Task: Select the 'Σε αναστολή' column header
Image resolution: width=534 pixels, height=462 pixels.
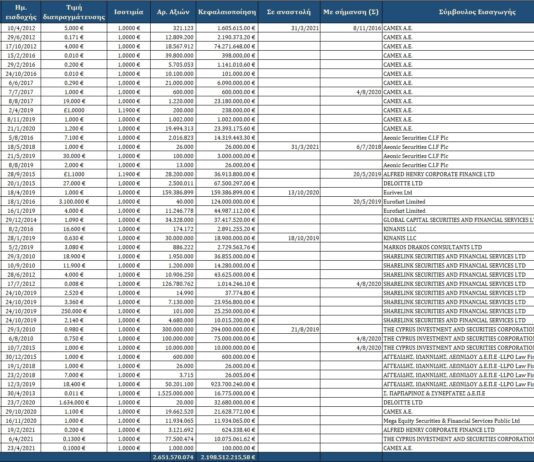Action: 289,12
